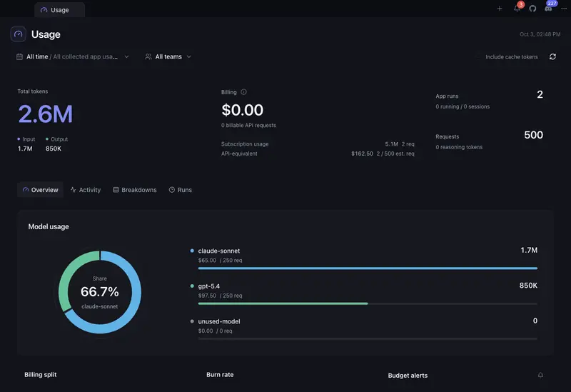The height and width of the screenshot is (392, 571).
Task: Open the Breakdowns tab
Action: click(135, 190)
